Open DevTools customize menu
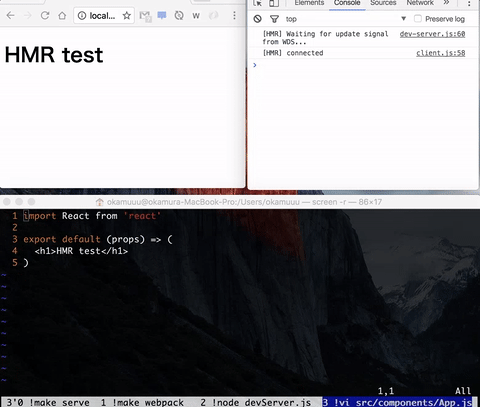Screen dimensions: 480x407 (469, 3)
